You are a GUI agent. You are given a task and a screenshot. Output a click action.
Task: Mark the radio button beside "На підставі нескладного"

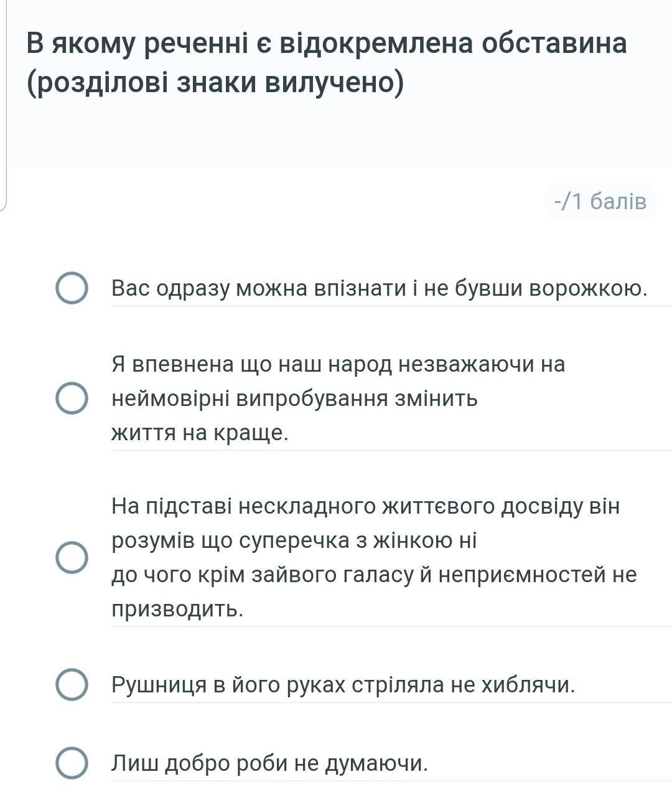[x=72, y=557]
